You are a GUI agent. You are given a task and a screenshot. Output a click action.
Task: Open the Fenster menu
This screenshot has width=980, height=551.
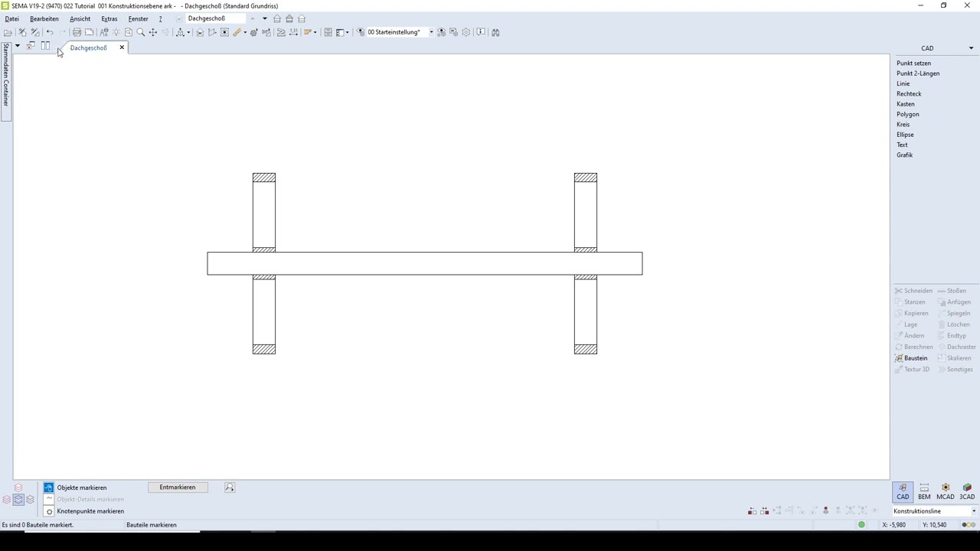(x=138, y=18)
